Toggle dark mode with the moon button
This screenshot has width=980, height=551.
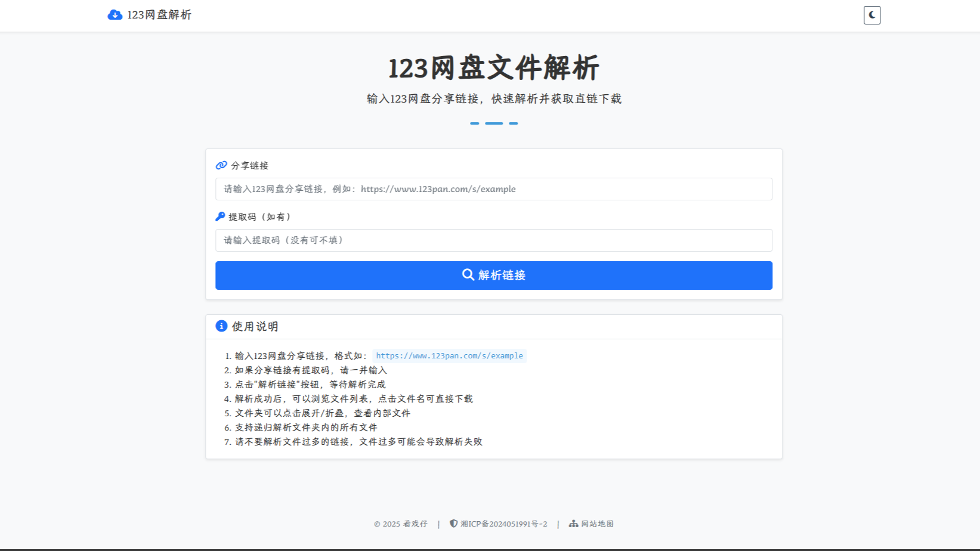pos(872,15)
